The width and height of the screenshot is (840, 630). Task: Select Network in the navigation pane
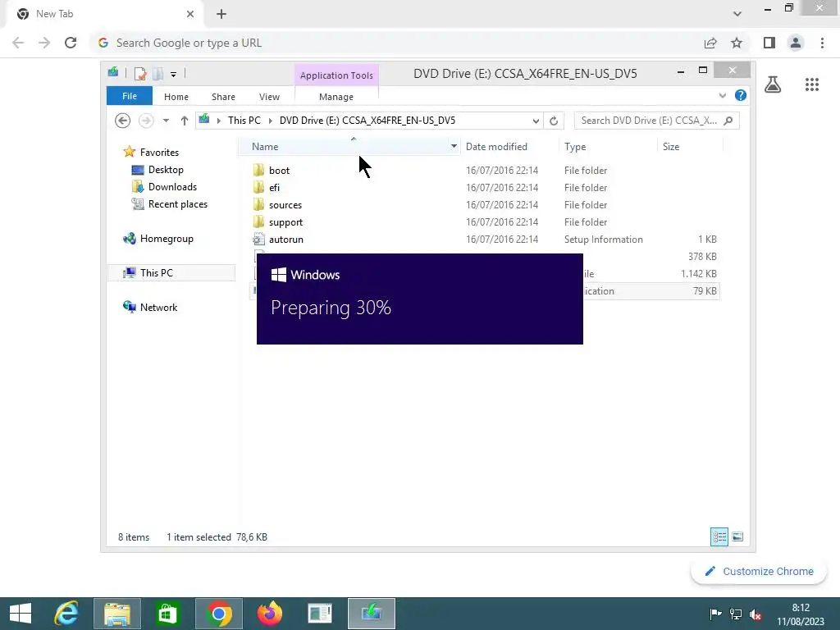tap(158, 308)
